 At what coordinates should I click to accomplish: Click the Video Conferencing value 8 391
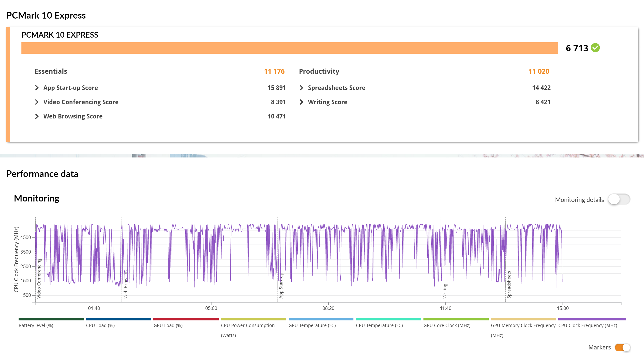(x=278, y=102)
